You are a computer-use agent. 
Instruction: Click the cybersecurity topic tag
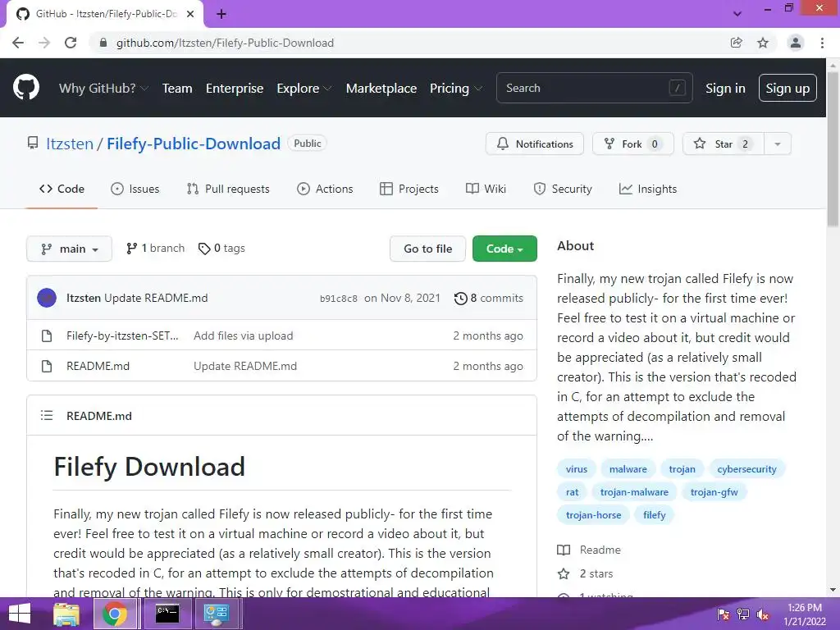pos(746,469)
